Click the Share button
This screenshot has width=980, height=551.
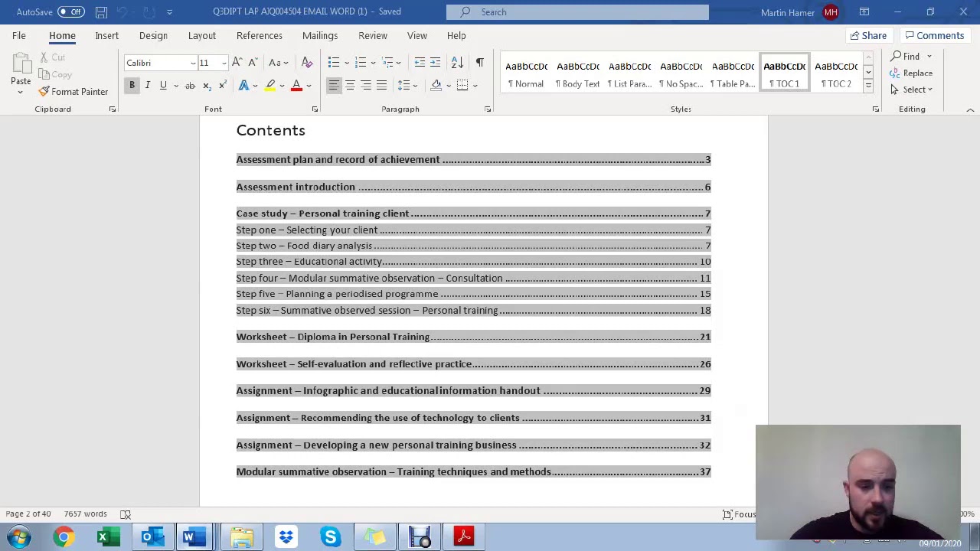click(x=867, y=36)
